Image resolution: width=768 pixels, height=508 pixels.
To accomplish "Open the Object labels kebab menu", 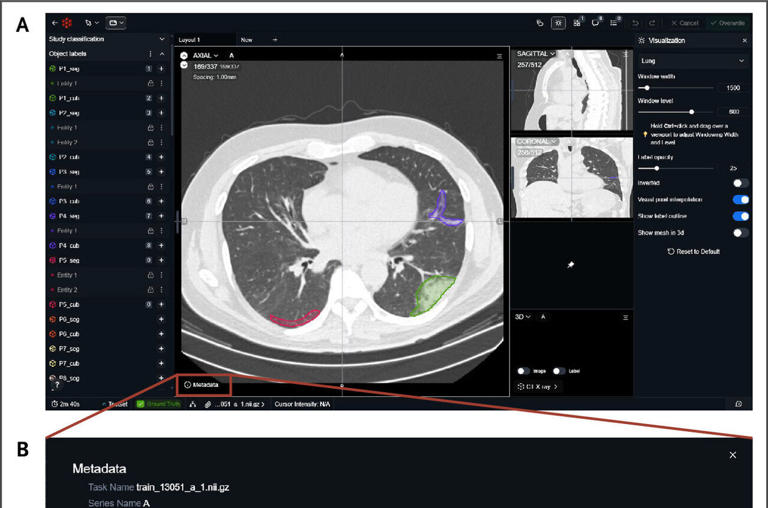I will tap(150, 54).
